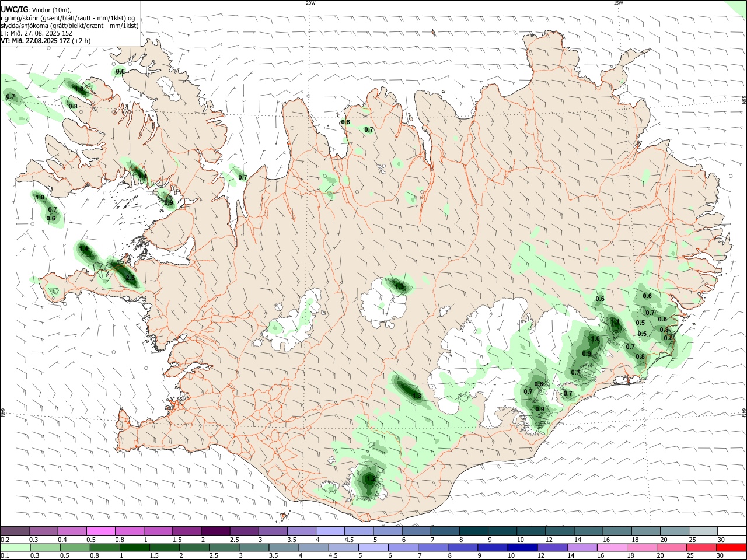Viewport: 747px width, 560px height.
Task: Click the upper-scale 0.2 dark mauve swatch
Action: point(15,531)
